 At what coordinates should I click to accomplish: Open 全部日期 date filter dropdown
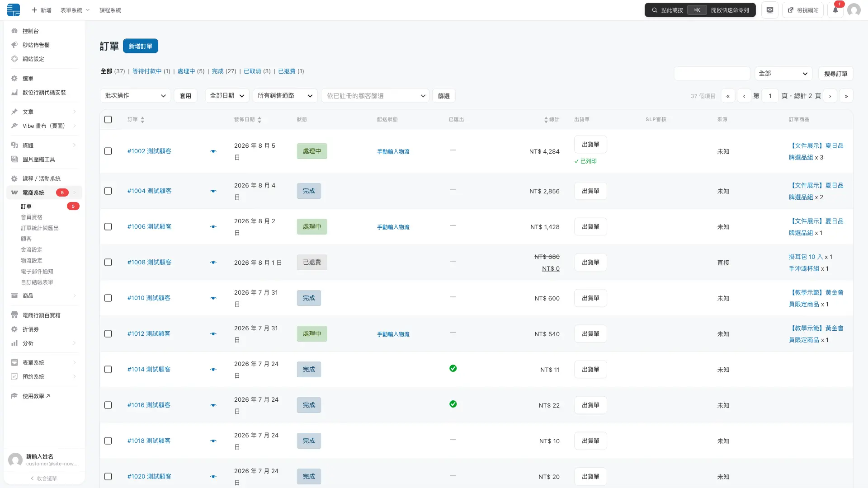pyautogui.click(x=227, y=96)
